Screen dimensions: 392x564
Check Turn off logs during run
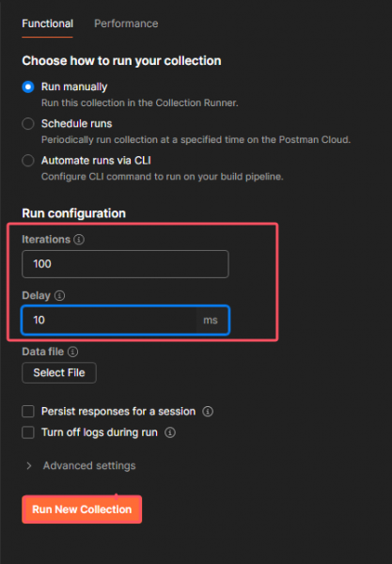(28, 432)
